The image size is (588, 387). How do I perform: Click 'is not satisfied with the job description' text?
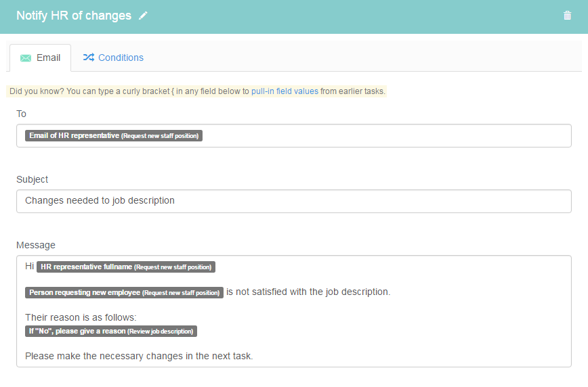click(x=308, y=292)
